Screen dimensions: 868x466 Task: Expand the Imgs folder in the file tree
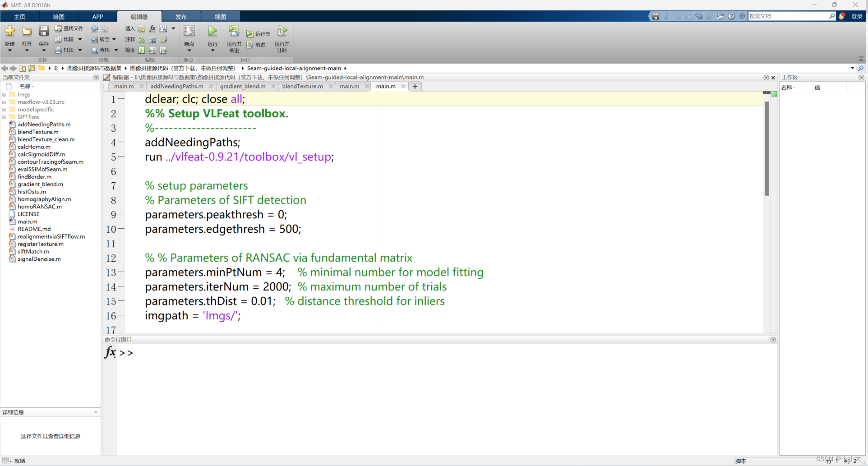pyautogui.click(x=4, y=95)
